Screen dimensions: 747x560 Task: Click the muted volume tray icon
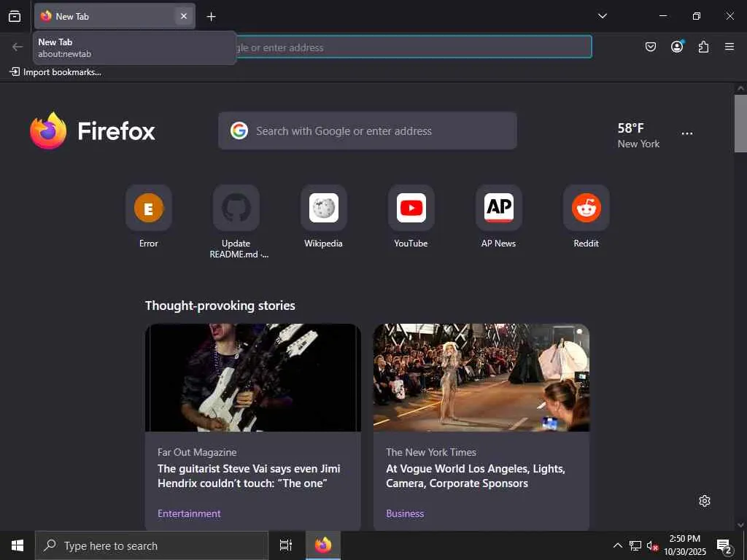coord(652,545)
